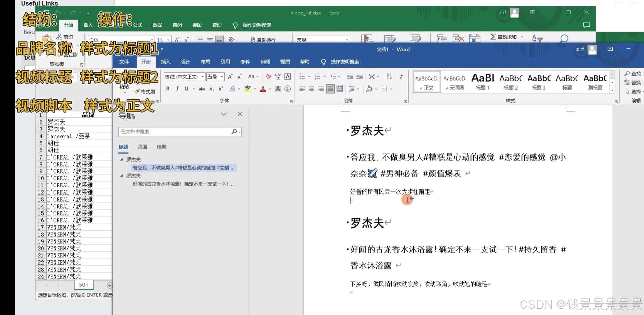Close the navigation pane
The width and height of the screenshot is (644, 315).
point(240,114)
